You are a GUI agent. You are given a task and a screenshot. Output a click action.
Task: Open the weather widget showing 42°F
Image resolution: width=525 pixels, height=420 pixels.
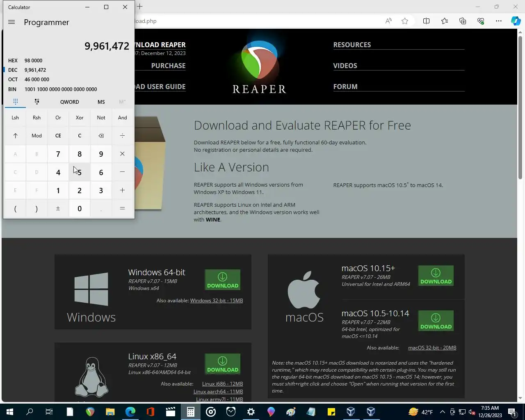coord(421,412)
